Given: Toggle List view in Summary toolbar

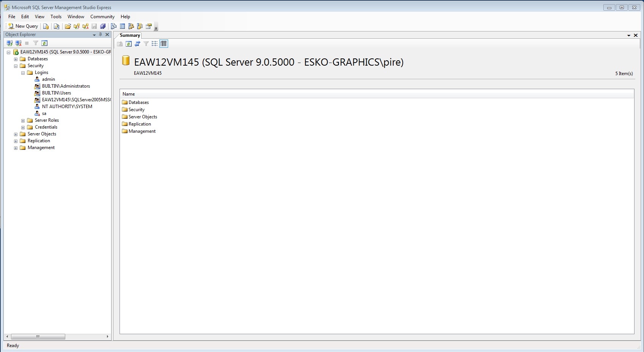Looking at the screenshot, I should 154,44.
